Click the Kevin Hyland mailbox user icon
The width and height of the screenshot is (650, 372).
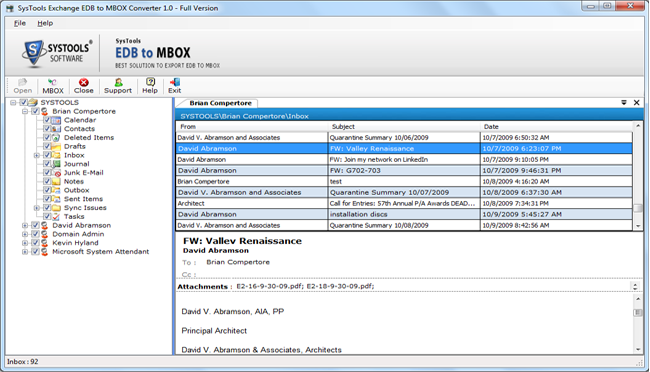tap(44, 243)
